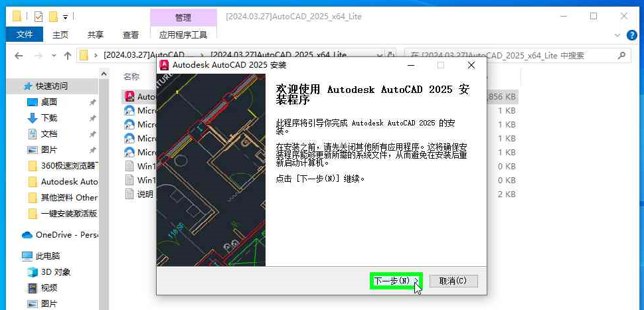Viewport: 644px width, 310px height.
Task: Switch to the 查看 ribbon tab
Action: click(x=131, y=35)
